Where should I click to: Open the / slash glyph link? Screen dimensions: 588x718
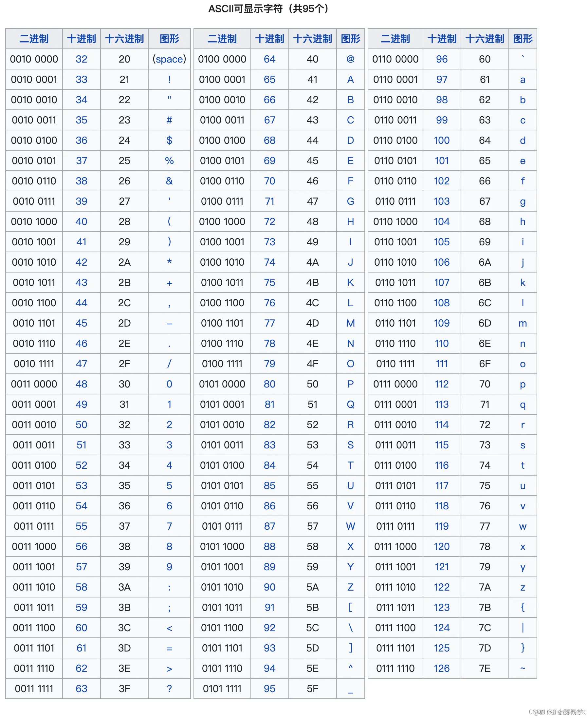pos(169,364)
